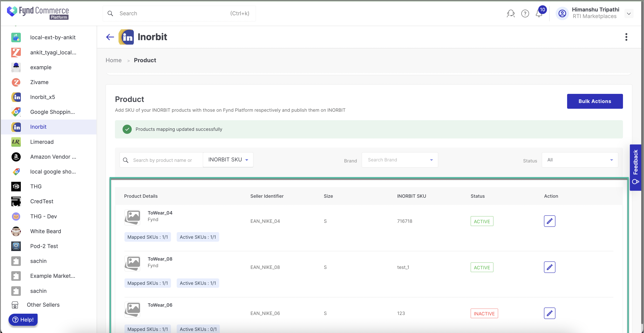Viewport: 644px width, 333px height.
Task: Click the Inorbit app logo in header
Action: point(126,37)
